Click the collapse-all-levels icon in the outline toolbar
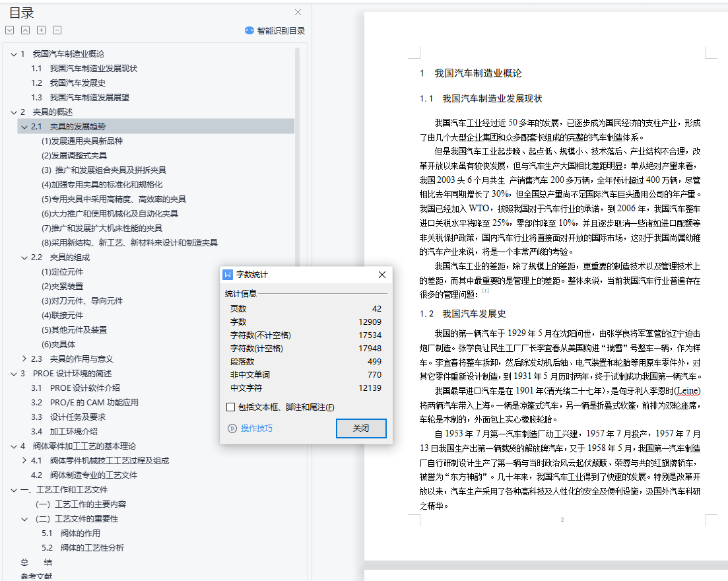 (x=26, y=30)
